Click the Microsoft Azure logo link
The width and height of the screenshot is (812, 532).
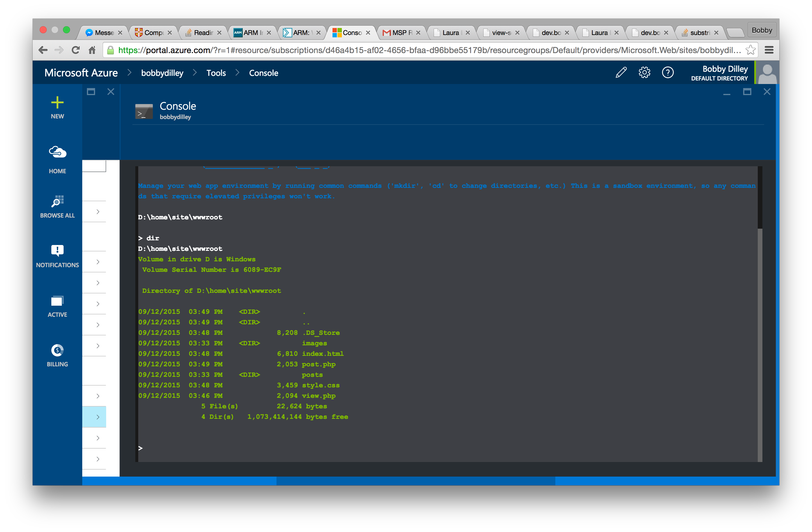[x=81, y=73]
